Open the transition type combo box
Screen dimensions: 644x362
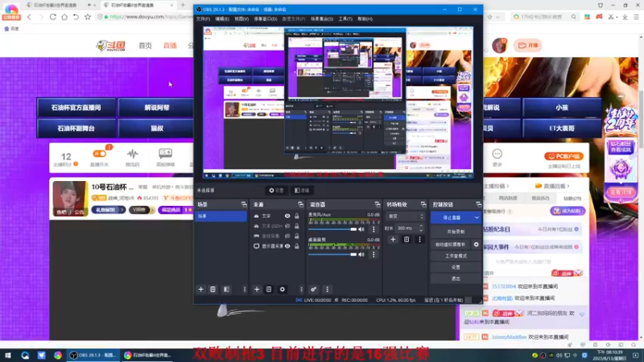[x=405, y=216]
